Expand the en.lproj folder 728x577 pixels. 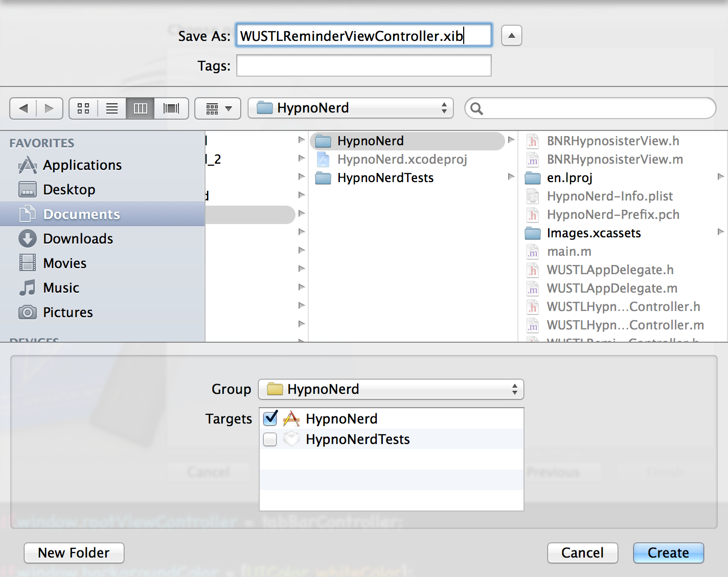pos(720,177)
